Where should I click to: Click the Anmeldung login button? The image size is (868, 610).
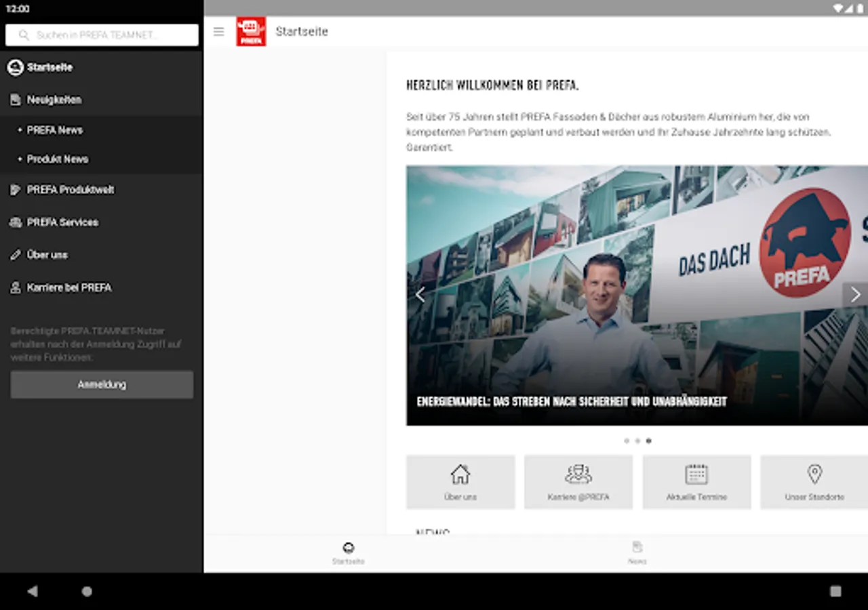102,384
